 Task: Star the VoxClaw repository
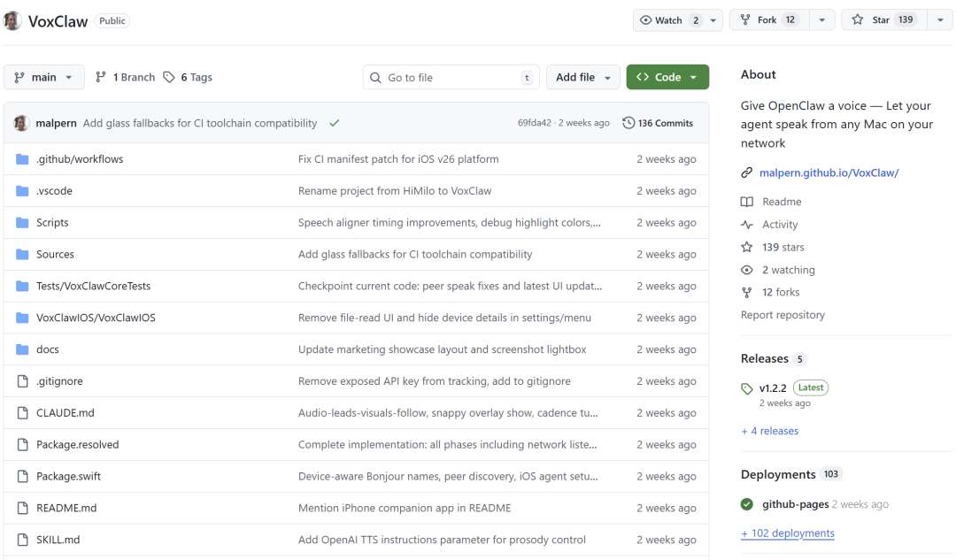pos(883,20)
